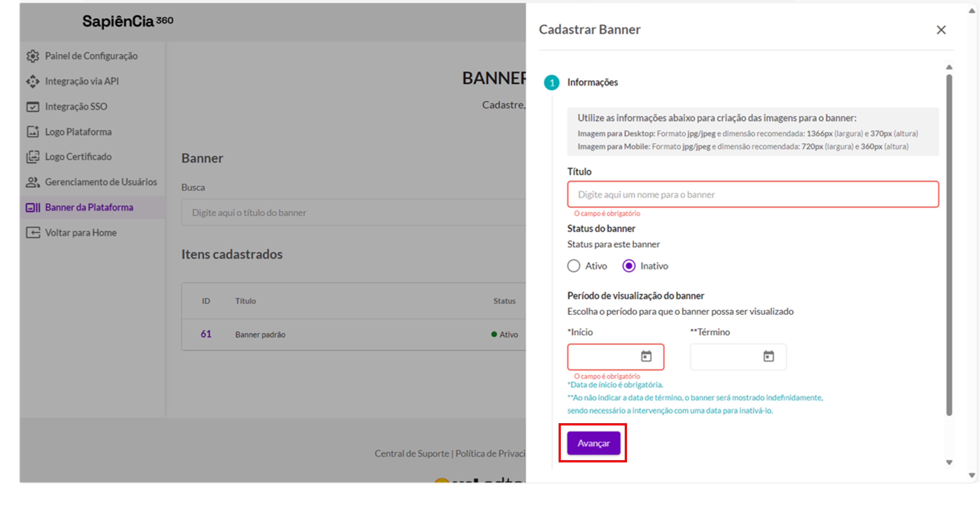Click the Ativo status of Banner padrão
980x506 pixels.
pyautogui.click(x=504, y=335)
